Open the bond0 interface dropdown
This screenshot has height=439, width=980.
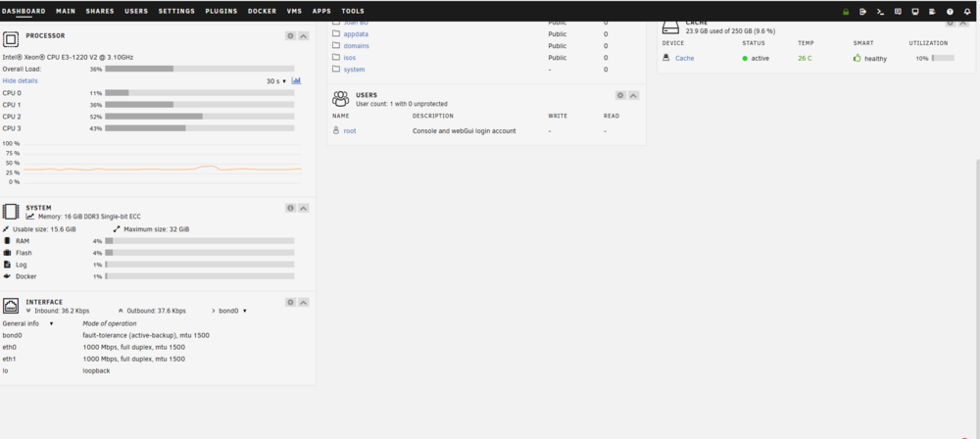[232, 311]
